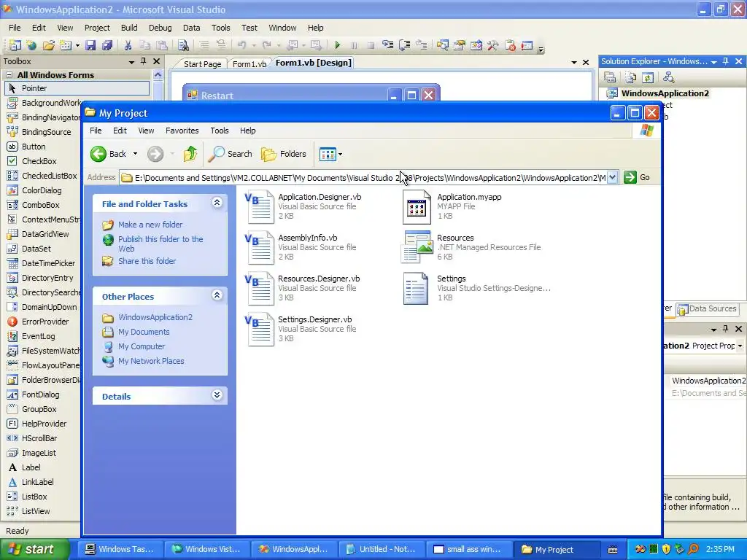Viewport: 747px width, 560px height.
Task: Click the Views icon in Explorer toolbar
Action: tap(328, 155)
